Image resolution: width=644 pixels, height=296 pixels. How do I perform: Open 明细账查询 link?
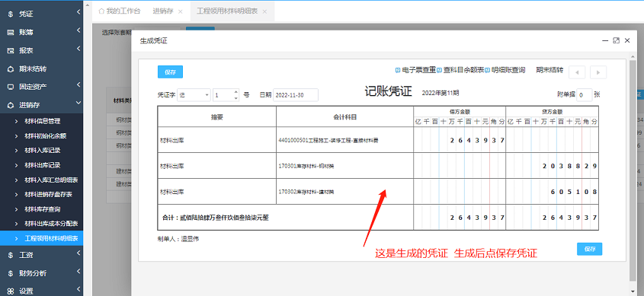point(508,70)
